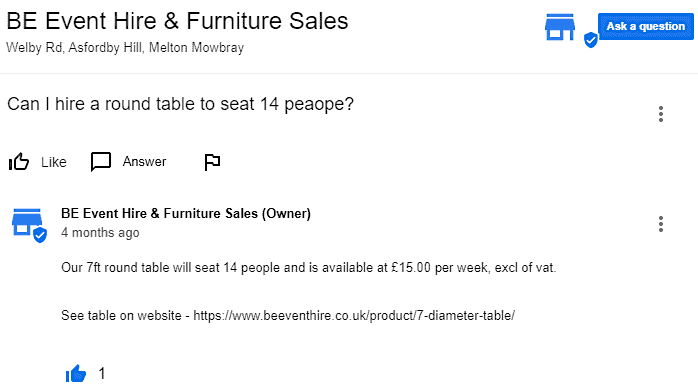The width and height of the screenshot is (698, 392).
Task: Click verified badge on owner avatar
Action: point(40,235)
